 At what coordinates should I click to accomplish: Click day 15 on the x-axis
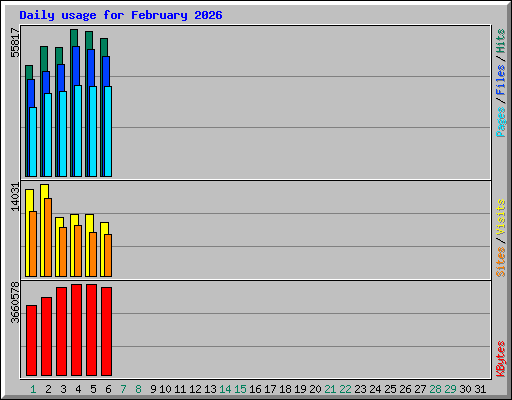tap(240, 389)
